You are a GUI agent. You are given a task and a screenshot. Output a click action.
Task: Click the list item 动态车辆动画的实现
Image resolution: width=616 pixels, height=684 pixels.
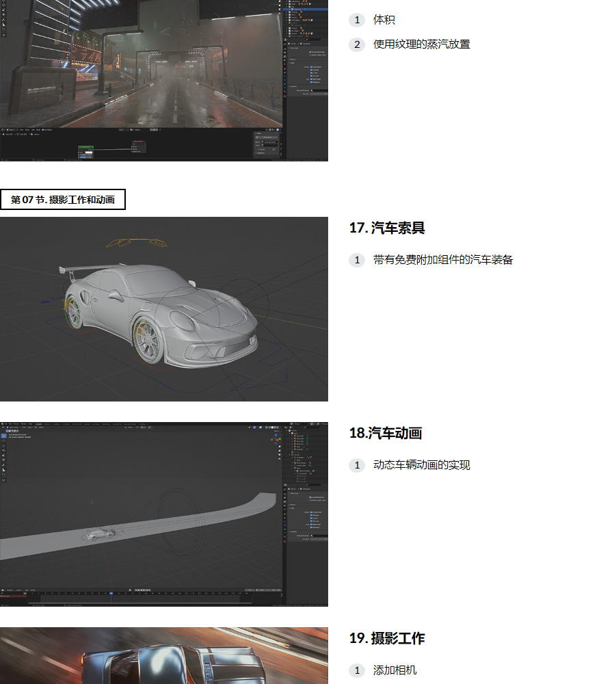pos(422,464)
